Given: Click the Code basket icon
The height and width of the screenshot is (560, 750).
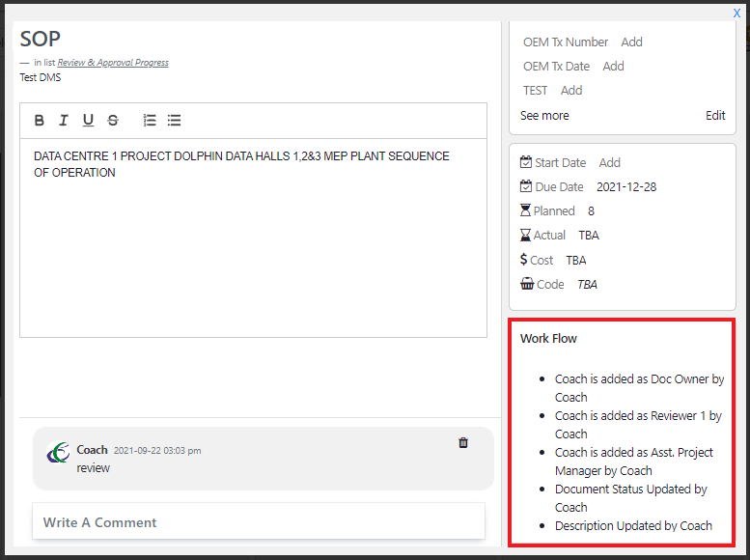Looking at the screenshot, I should click(527, 284).
